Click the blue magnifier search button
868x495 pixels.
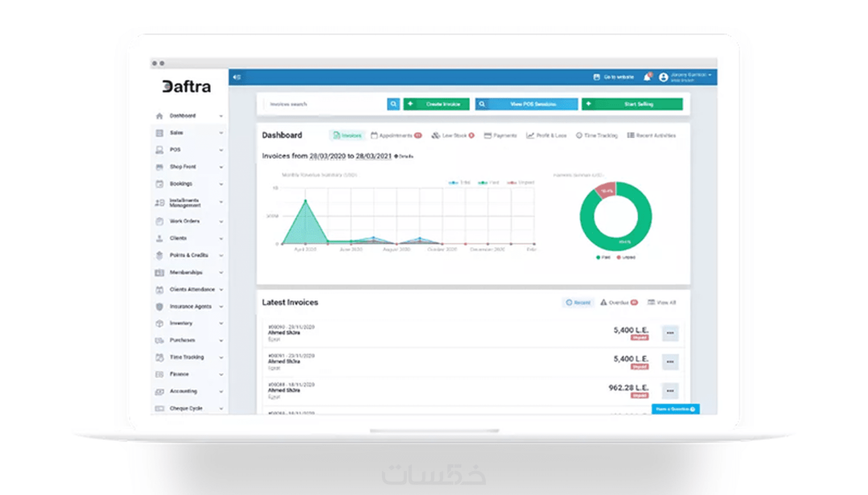point(393,104)
